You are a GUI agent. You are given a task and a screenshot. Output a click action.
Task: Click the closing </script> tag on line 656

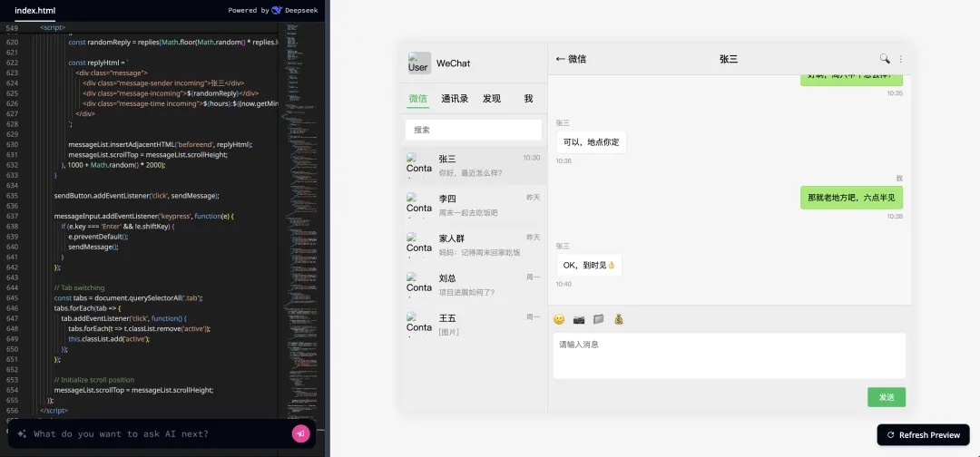coord(54,410)
